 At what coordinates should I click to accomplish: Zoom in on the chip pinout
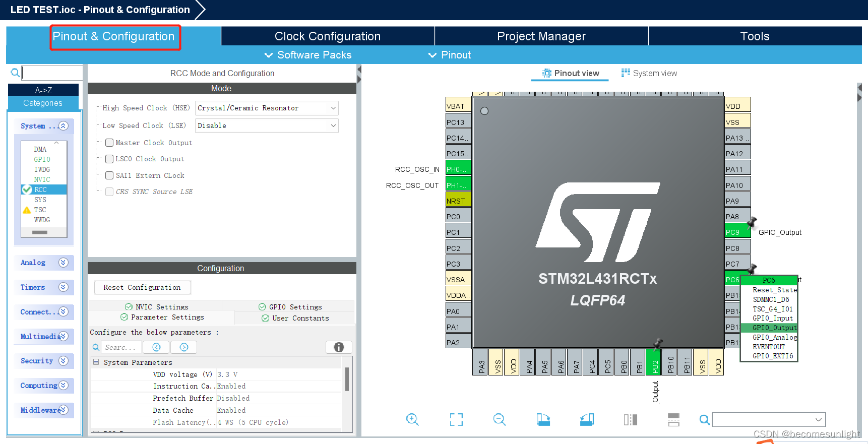tap(412, 419)
